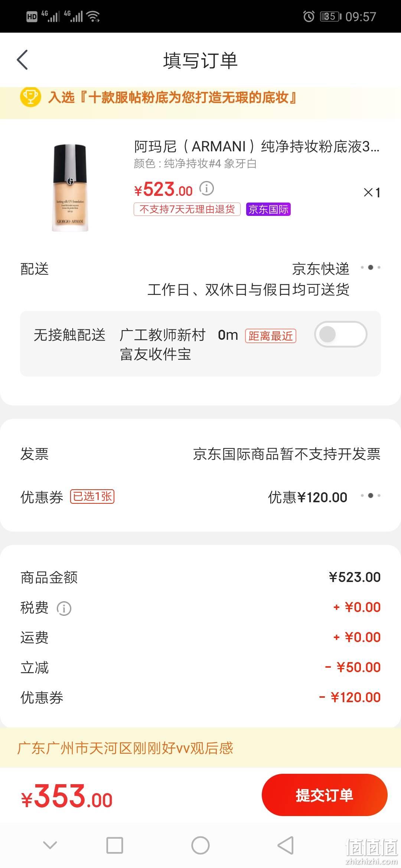The height and width of the screenshot is (868, 401).
Task: Tap the Android back triangle icon
Action: point(286,845)
